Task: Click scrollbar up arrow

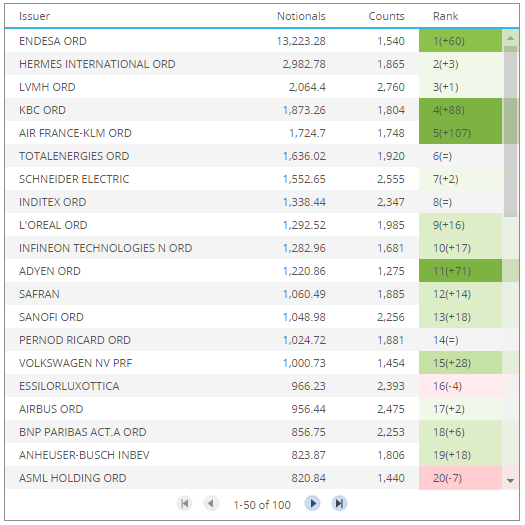Action: pyautogui.click(x=510, y=38)
